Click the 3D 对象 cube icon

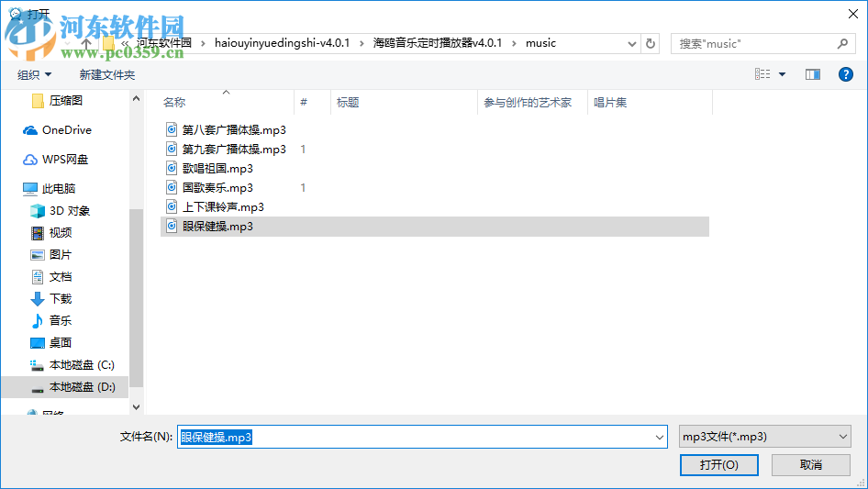tap(37, 211)
